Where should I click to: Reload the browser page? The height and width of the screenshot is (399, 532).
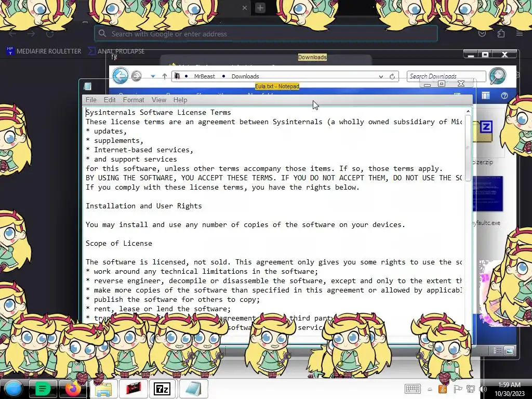pos(50,34)
